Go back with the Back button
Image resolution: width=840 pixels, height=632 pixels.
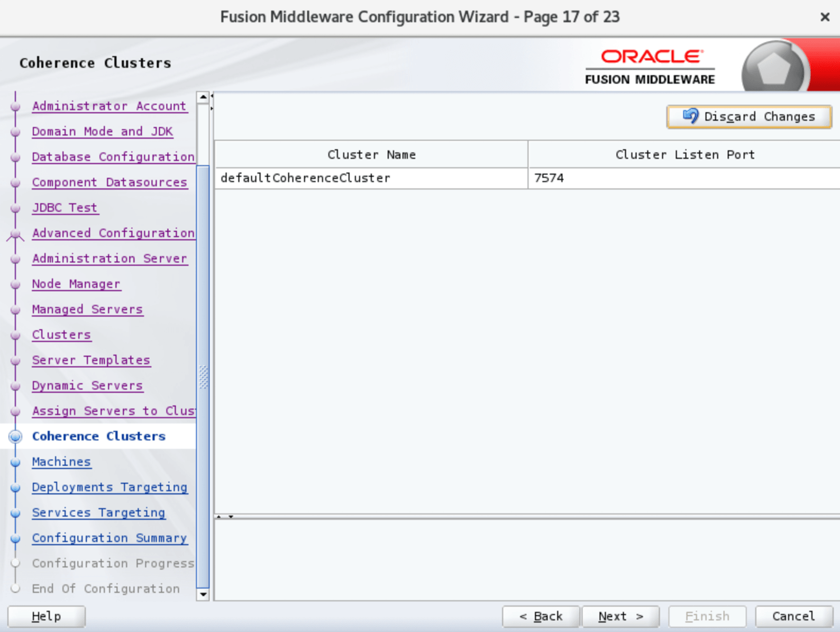click(x=541, y=616)
